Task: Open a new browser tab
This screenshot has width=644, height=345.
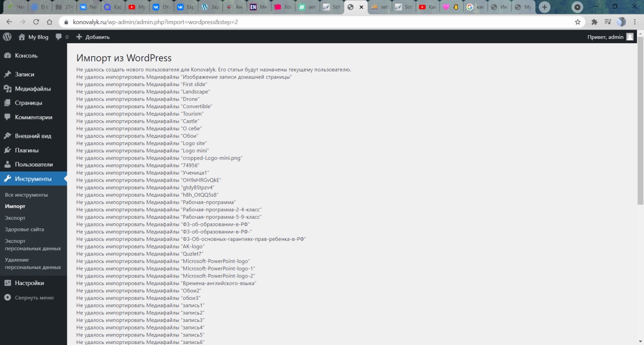Action: point(544,7)
